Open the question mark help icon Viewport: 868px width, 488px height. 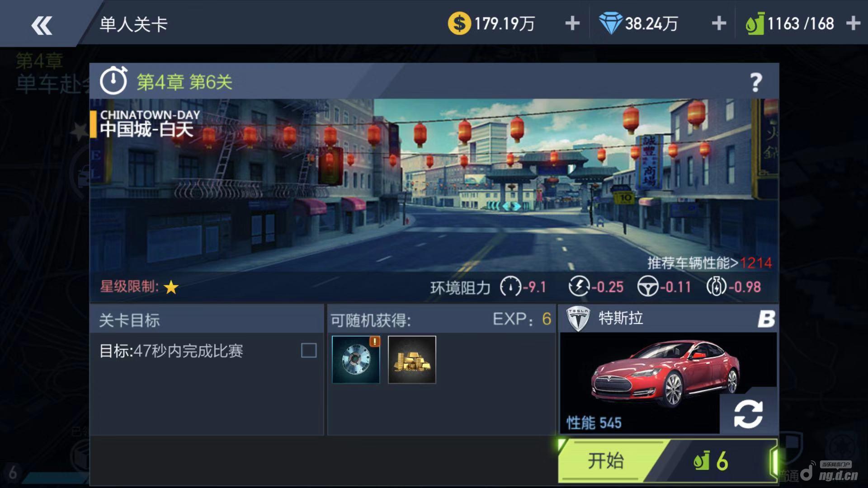point(756,82)
